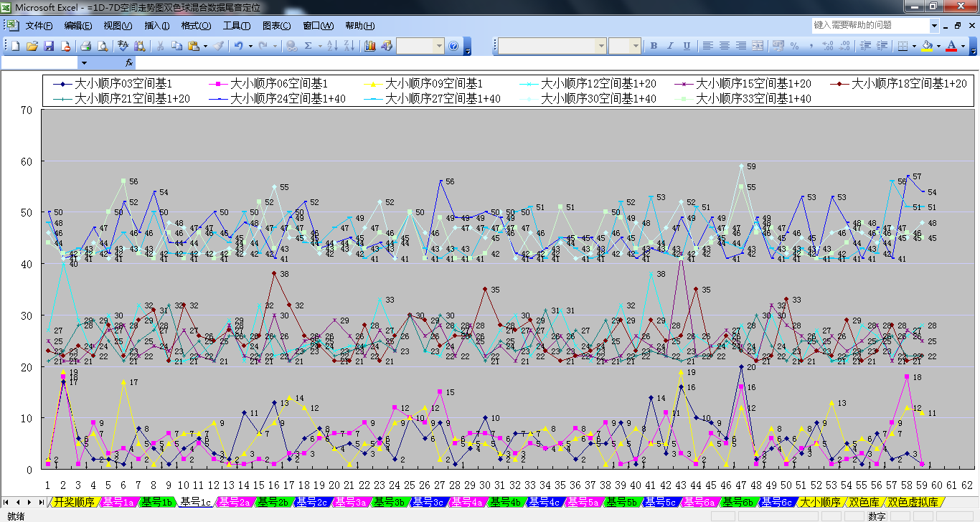
Task: Switch to the 双色库 sheet tab
Action: click(865, 502)
